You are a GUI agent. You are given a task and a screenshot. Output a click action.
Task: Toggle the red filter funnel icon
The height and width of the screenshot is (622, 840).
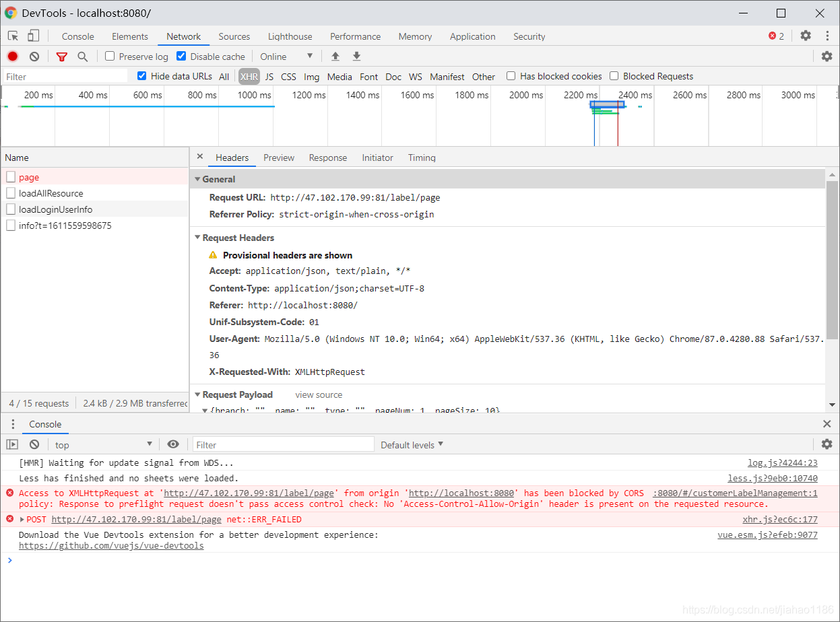(61, 57)
